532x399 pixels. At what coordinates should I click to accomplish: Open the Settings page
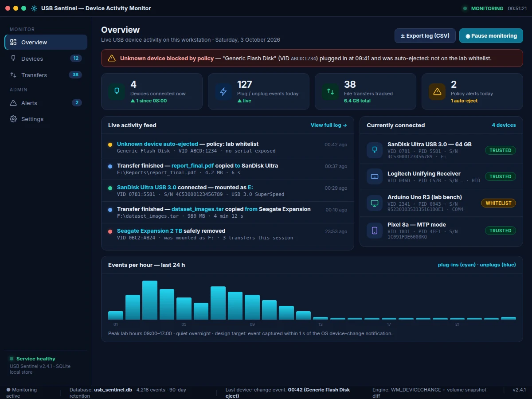coord(46,119)
